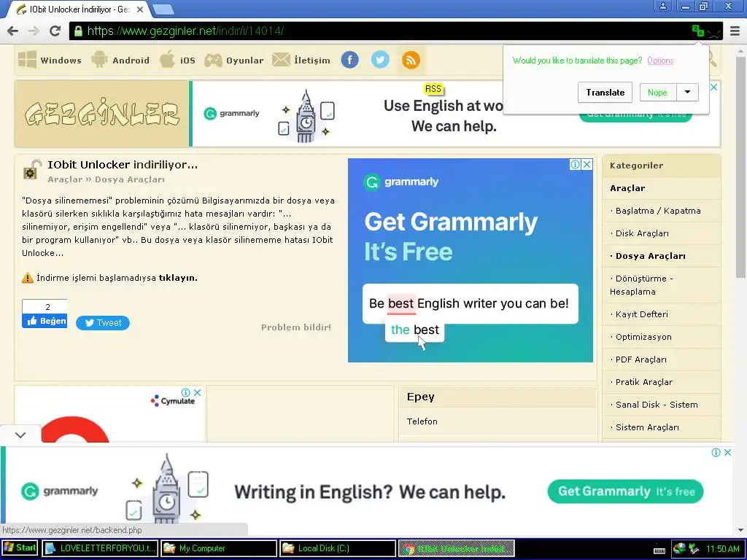Expand the Nope dropdown arrow

pyautogui.click(x=687, y=93)
